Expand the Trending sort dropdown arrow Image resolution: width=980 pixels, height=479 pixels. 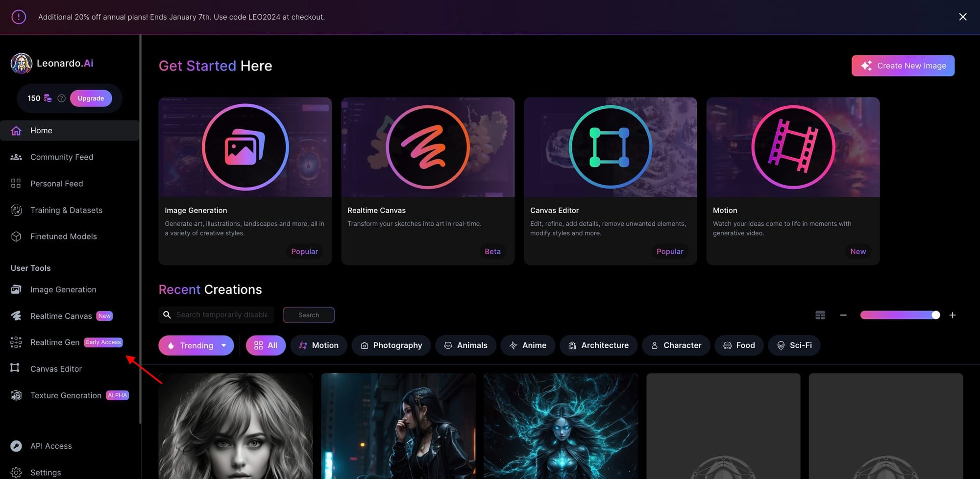pyautogui.click(x=224, y=345)
